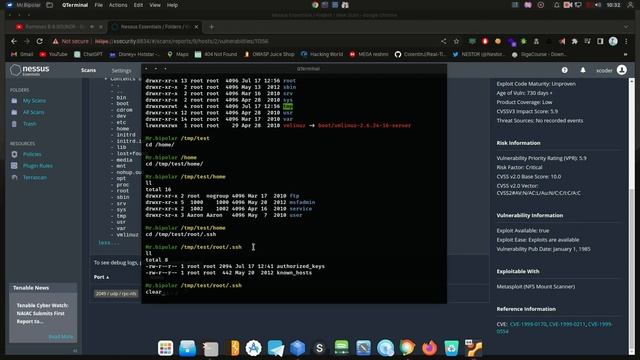Open QTerminal View menu
The height and width of the screenshot is (360, 640).
(155, 5)
